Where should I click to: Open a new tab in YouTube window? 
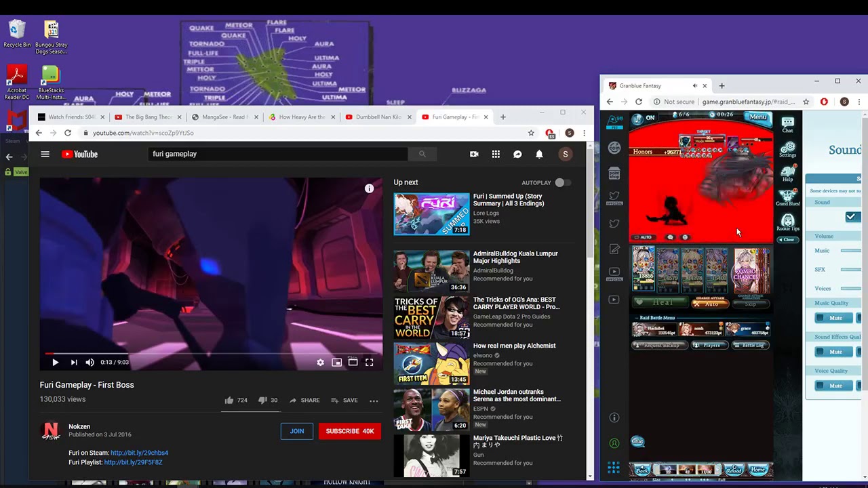pos(502,117)
